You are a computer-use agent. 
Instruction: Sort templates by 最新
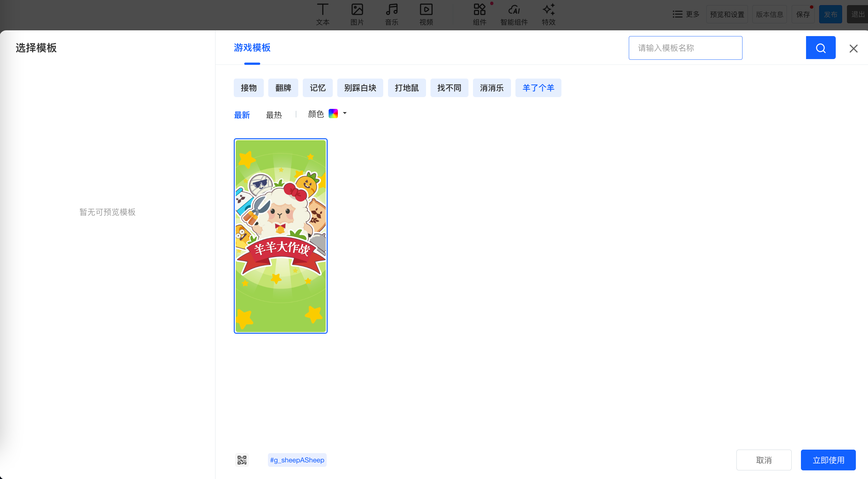coord(242,115)
